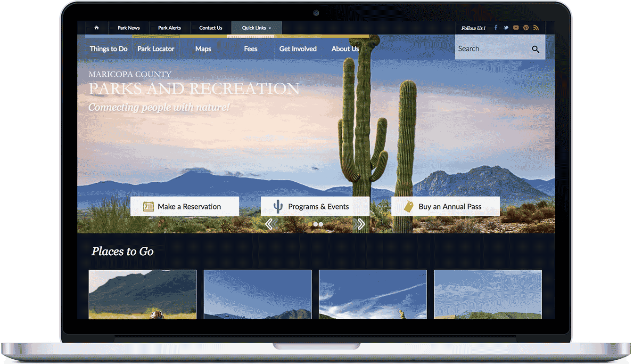Open the RSS feed icon
Screen dimensions: 634x364
tap(536, 28)
